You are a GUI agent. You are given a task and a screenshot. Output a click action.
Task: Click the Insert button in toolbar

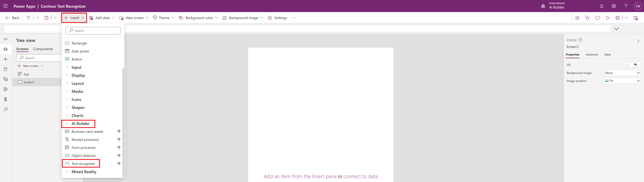pyautogui.click(x=73, y=18)
